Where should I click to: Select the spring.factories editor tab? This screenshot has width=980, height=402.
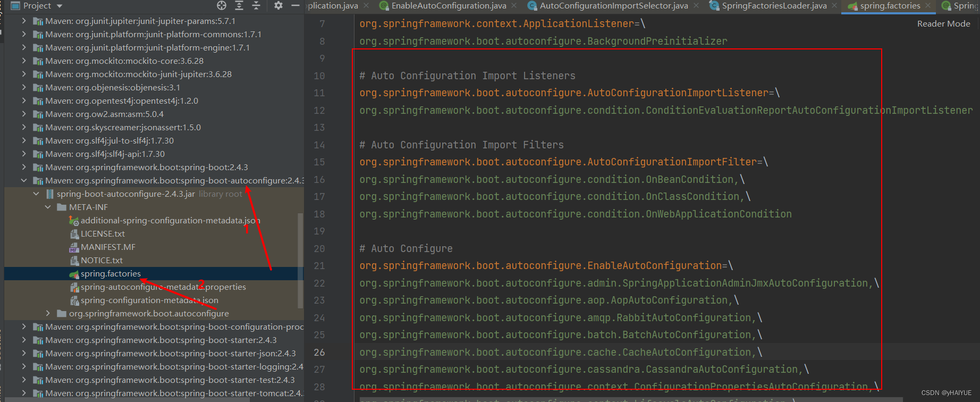890,6
